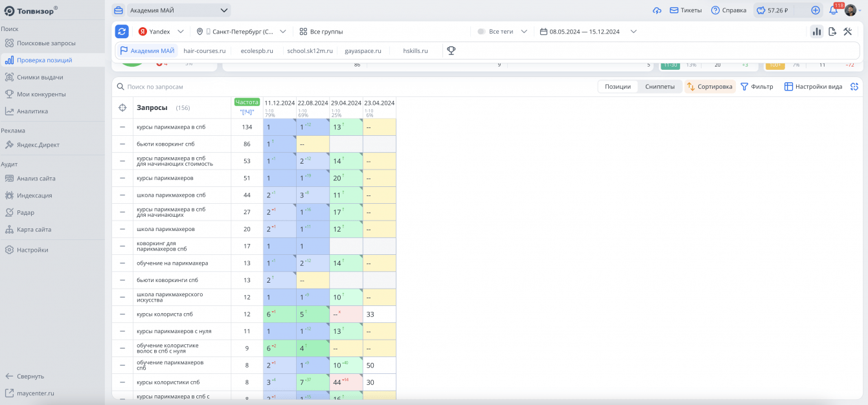The image size is (868, 405).
Task: Click the cloud lightning icon in header
Action: point(657,10)
